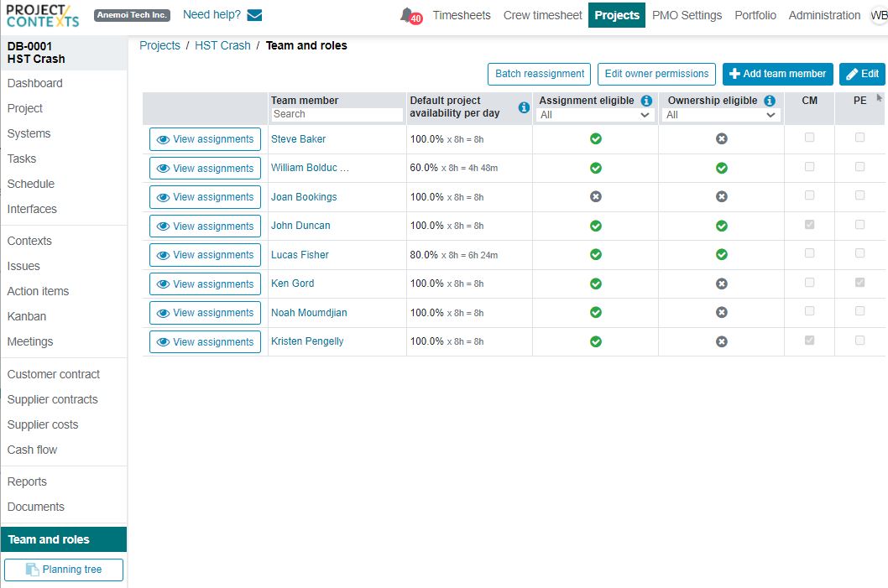Open Cash flow in the sidebar

click(x=32, y=450)
